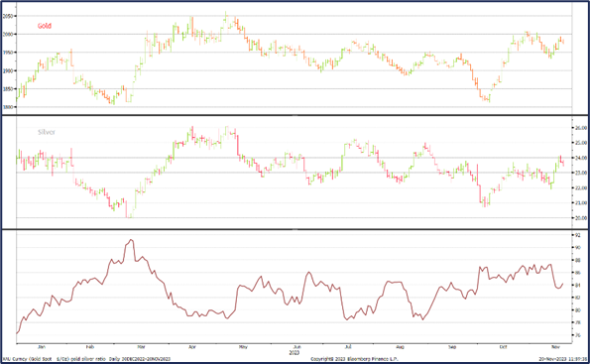Click the 2023 year label under Jun

[x=295, y=353]
